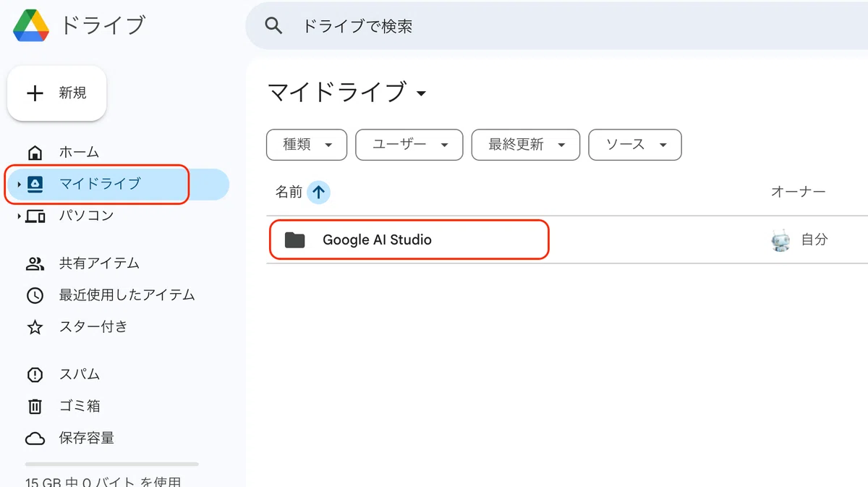Click the storage usage progress bar
This screenshot has height=487, width=868.
click(111, 464)
